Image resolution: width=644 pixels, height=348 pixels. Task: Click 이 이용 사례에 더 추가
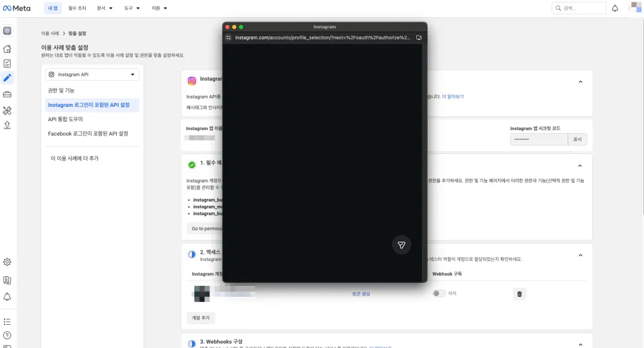click(x=75, y=158)
